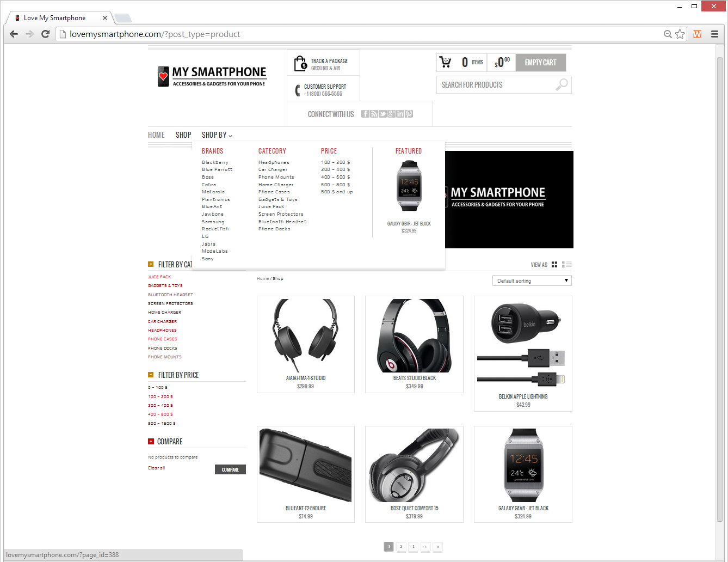The width and height of the screenshot is (728, 562).
Task: Expand the Shop By menu
Action: point(217,135)
